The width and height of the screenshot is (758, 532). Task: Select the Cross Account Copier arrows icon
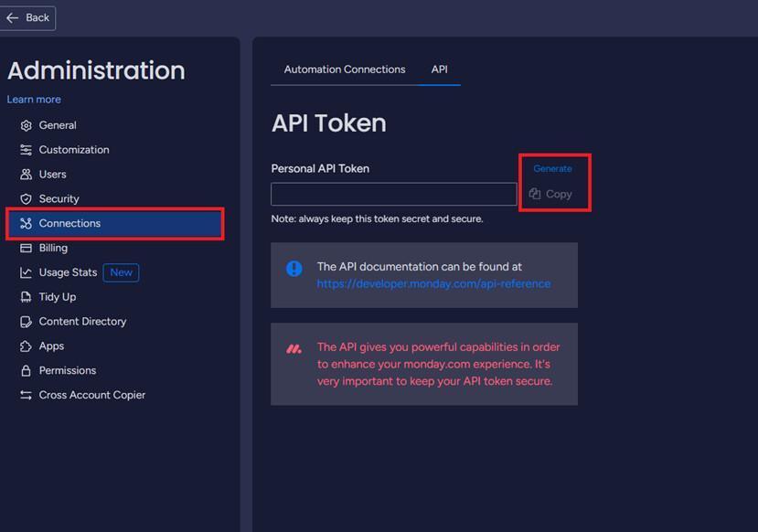coord(27,395)
